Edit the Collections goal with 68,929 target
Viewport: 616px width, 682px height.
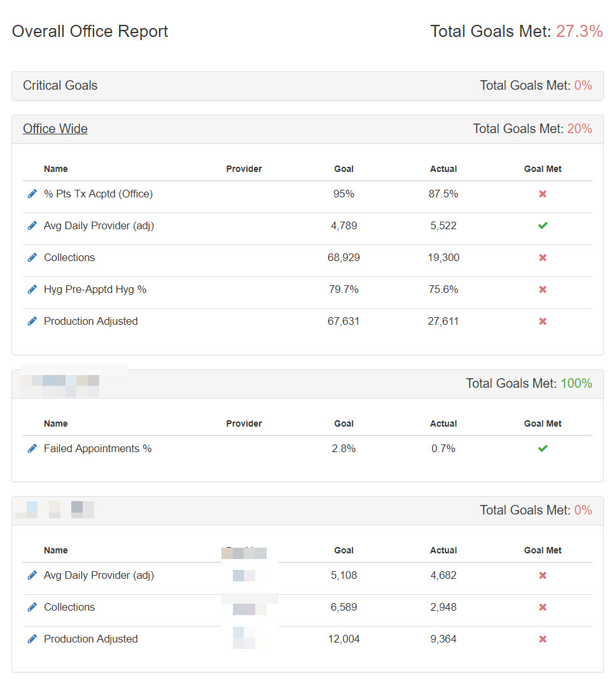click(32, 257)
